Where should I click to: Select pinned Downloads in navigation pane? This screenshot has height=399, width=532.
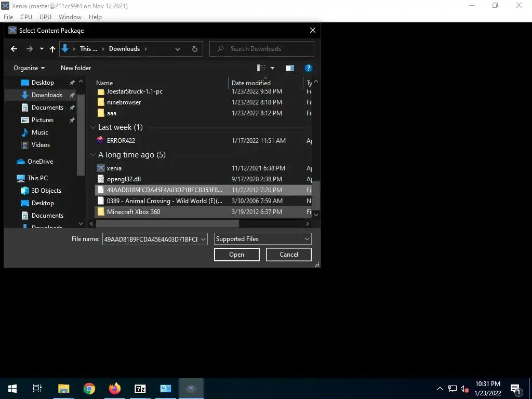[46, 95]
